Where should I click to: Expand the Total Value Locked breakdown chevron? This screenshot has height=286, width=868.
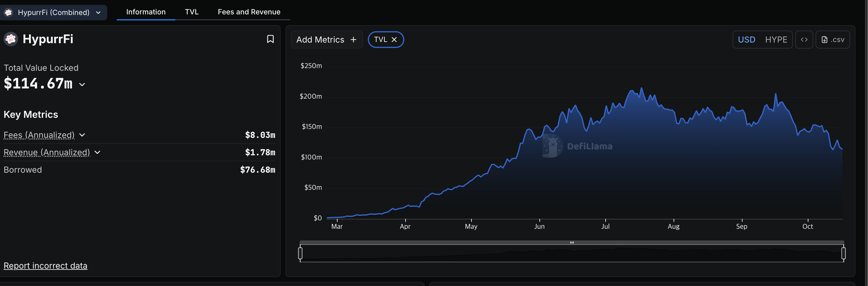click(x=82, y=85)
